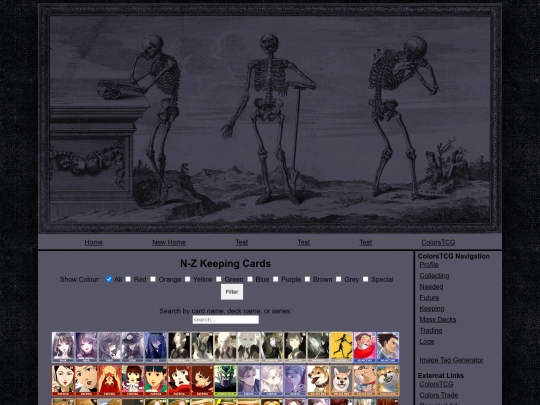Click the skeletons engraving header banner
Viewport: 540px width, 405px height.
[270, 119]
